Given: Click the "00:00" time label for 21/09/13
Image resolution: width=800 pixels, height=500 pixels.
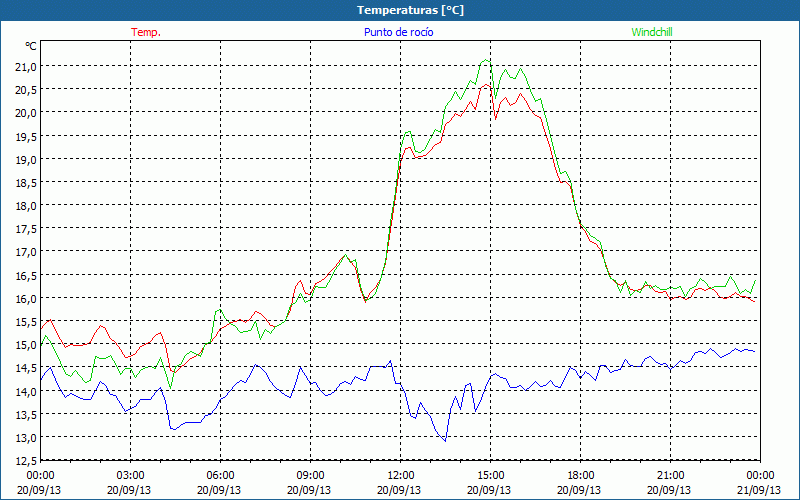Looking at the screenshot, I should click(x=760, y=475).
